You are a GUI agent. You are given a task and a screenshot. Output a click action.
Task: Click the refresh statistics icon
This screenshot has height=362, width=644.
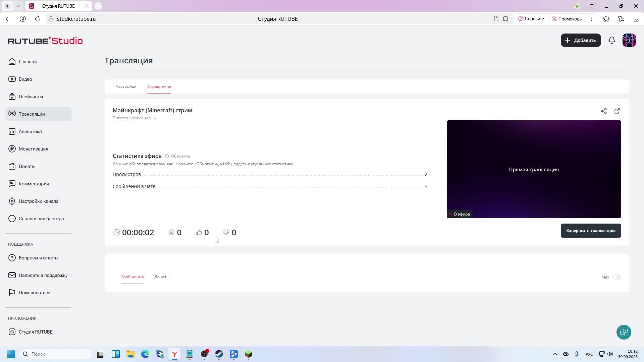pyautogui.click(x=167, y=156)
